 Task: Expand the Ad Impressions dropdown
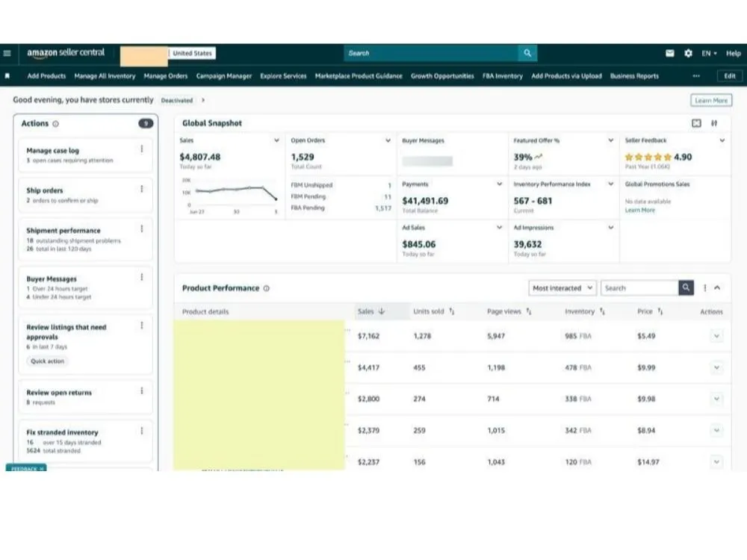(611, 228)
